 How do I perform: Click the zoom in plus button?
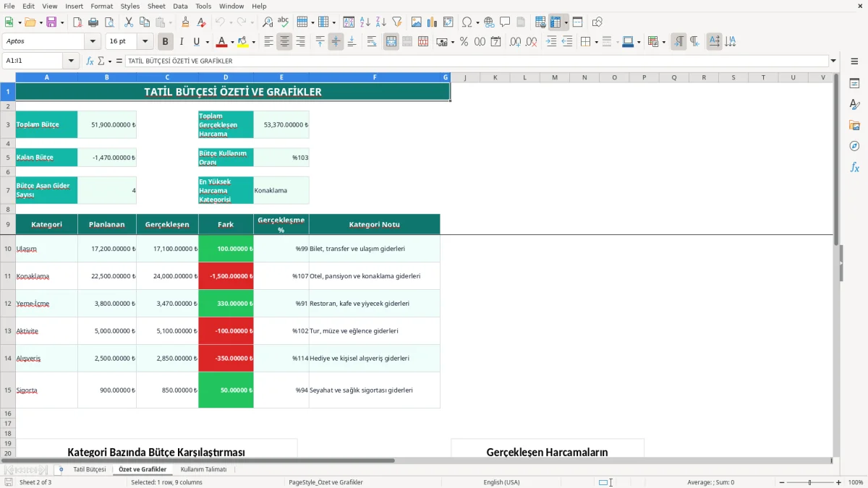click(x=838, y=482)
